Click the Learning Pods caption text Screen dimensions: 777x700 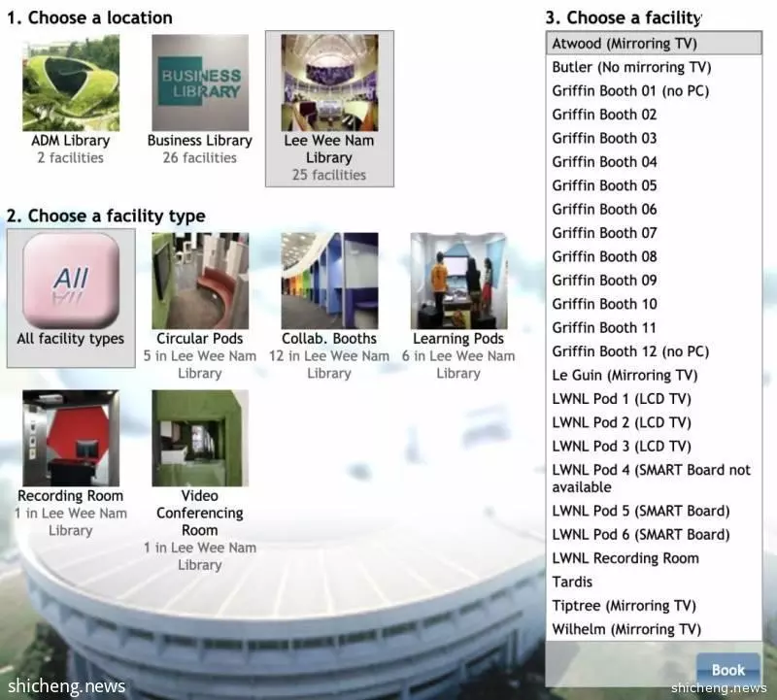click(458, 339)
